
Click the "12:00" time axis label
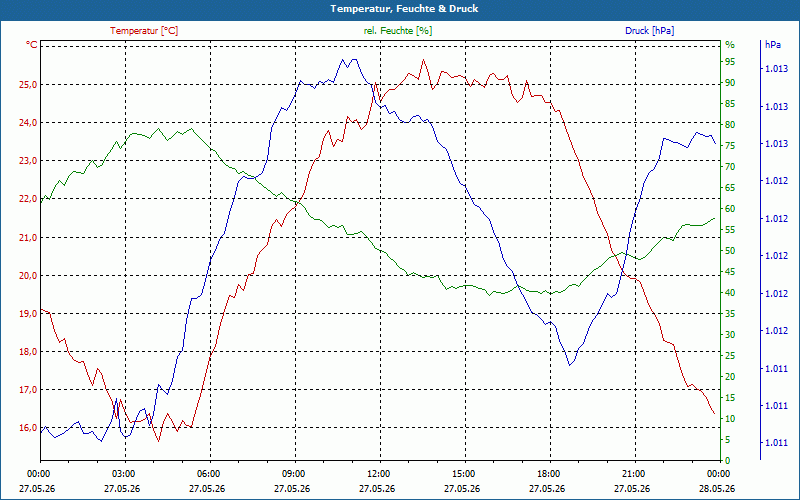point(378,473)
